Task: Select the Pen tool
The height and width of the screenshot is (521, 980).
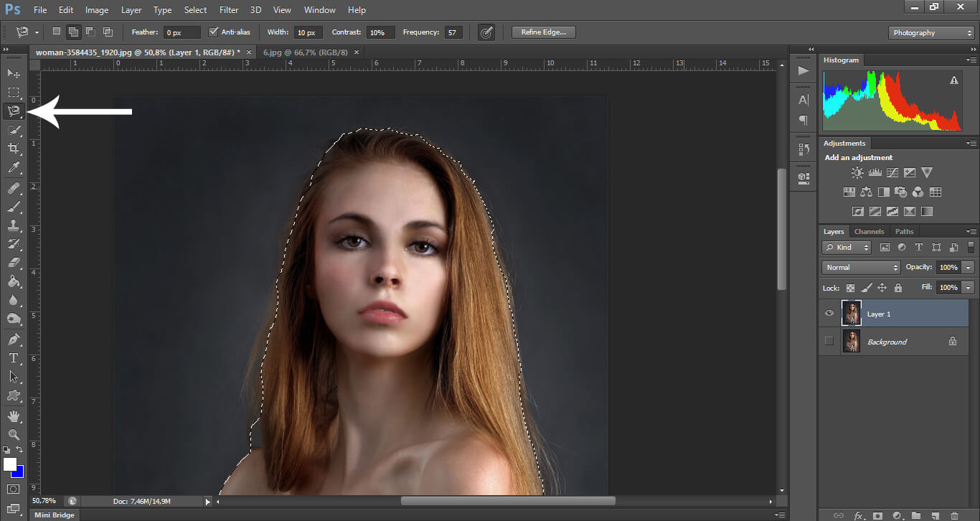Action: (14, 339)
